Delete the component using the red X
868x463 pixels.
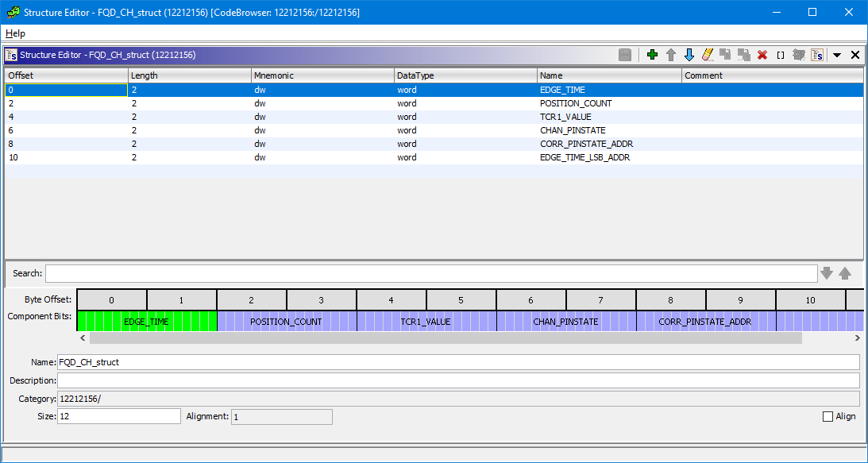pyautogui.click(x=762, y=54)
